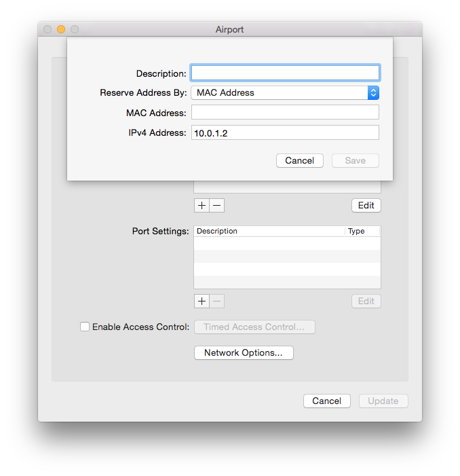Click the disabled minus button below the Port Settings list
This screenshot has height=476, width=460.
coord(217,301)
